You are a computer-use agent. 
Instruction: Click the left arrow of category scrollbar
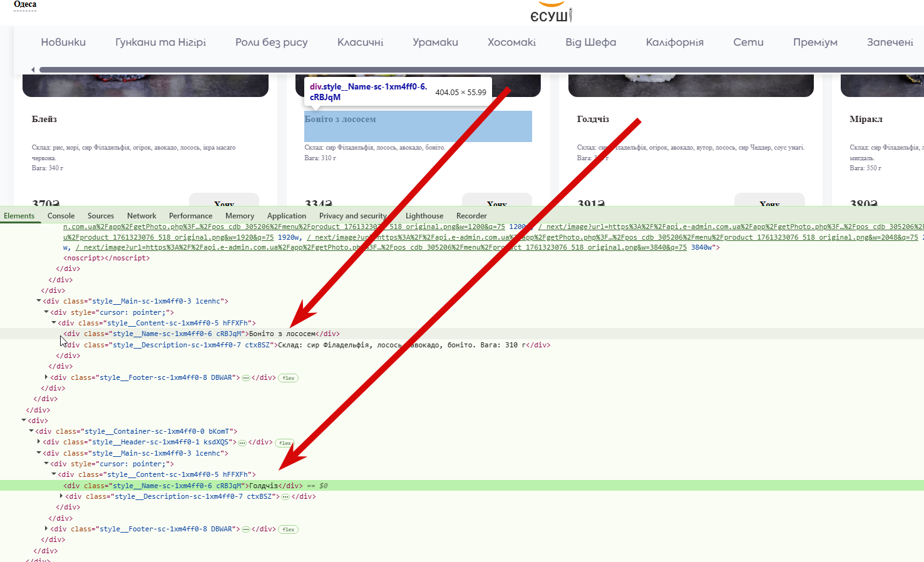click(33, 69)
